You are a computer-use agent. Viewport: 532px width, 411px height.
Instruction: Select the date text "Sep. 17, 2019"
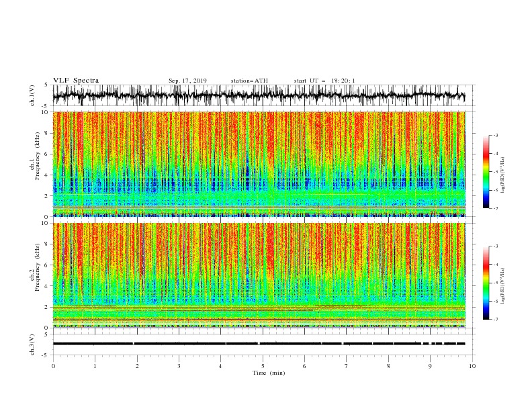click(x=187, y=81)
